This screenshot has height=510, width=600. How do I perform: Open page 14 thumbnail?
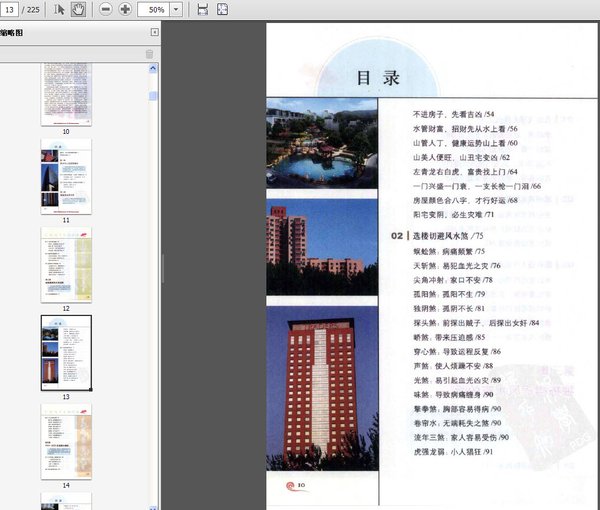tap(66, 442)
